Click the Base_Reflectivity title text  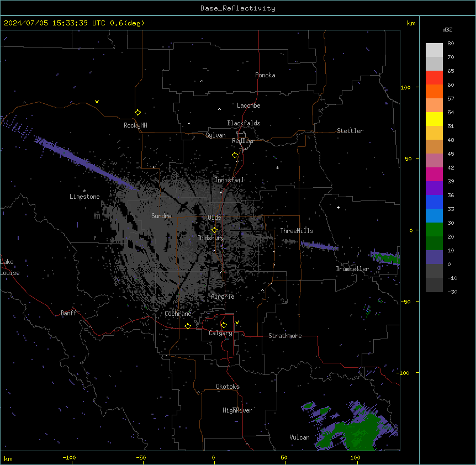coord(238,8)
